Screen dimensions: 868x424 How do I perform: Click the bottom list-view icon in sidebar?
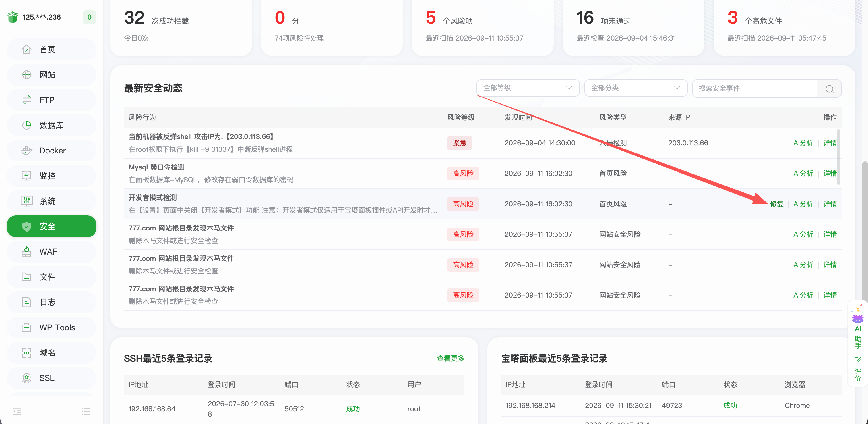pyautogui.click(x=86, y=411)
